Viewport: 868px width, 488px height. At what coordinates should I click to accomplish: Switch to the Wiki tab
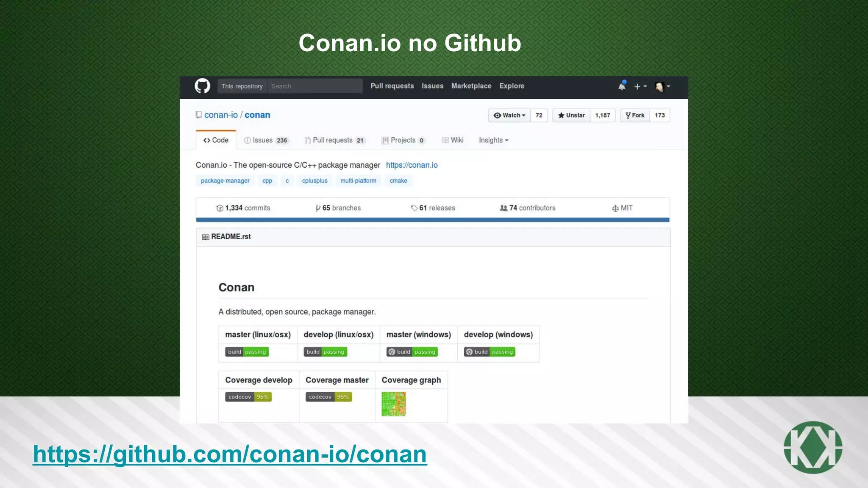453,140
